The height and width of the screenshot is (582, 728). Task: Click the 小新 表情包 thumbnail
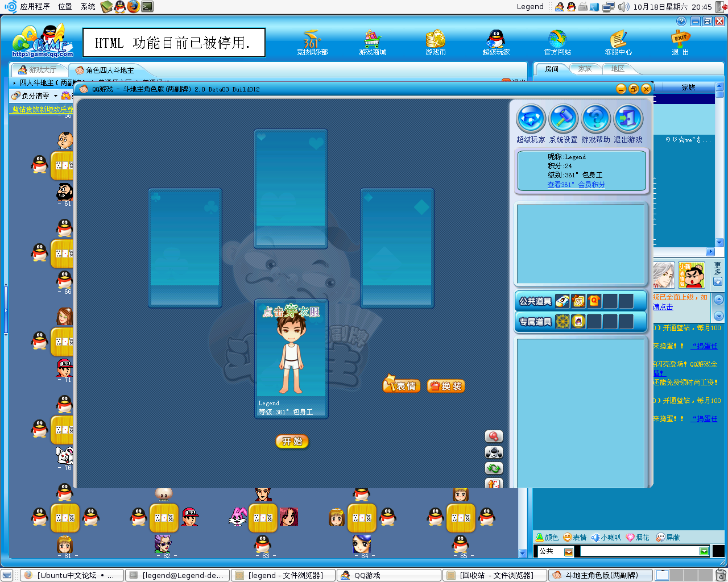pyautogui.click(x=691, y=275)
